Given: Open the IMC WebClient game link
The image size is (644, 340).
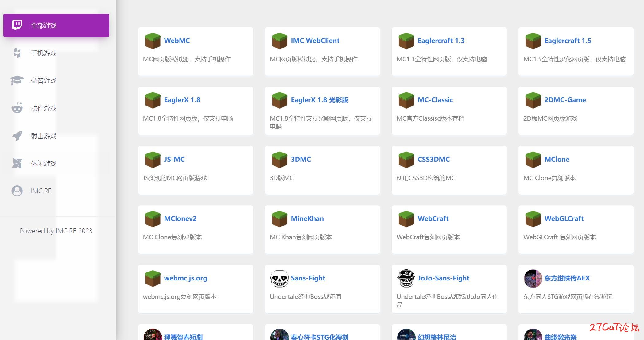Looking at the screenshot, I should [x=315, y=41].
